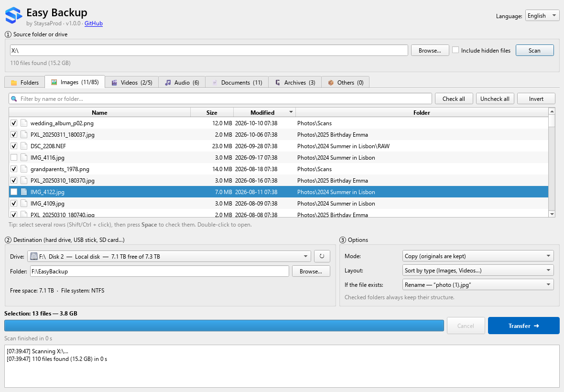Image resolution: width=564 pixels, height=392 pixels.
Task: Click the Documents tab page icon
Action: coord(215,83)
